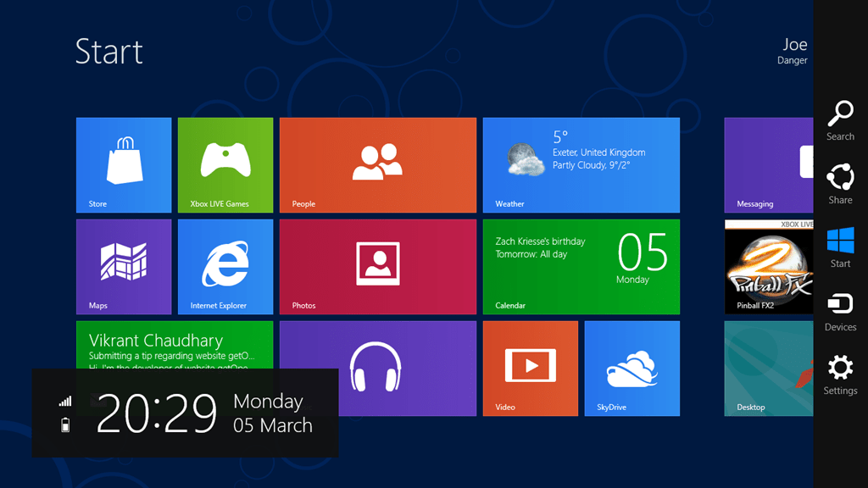This screenshot has width=868, height=488.
Task: Click the Monday 05 March date text
Action: click(x=273, y=413)
